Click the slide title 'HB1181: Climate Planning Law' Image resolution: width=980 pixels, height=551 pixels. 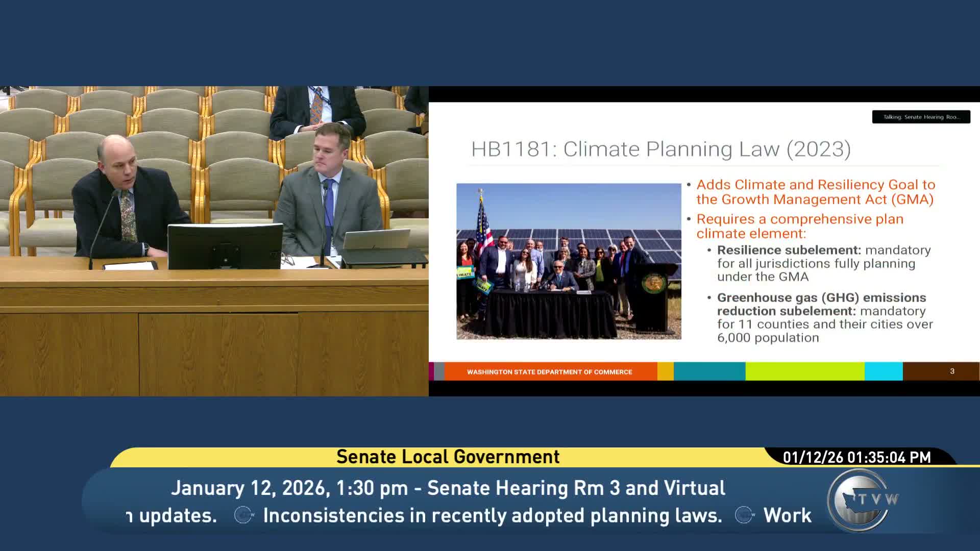tap(660, 149)
